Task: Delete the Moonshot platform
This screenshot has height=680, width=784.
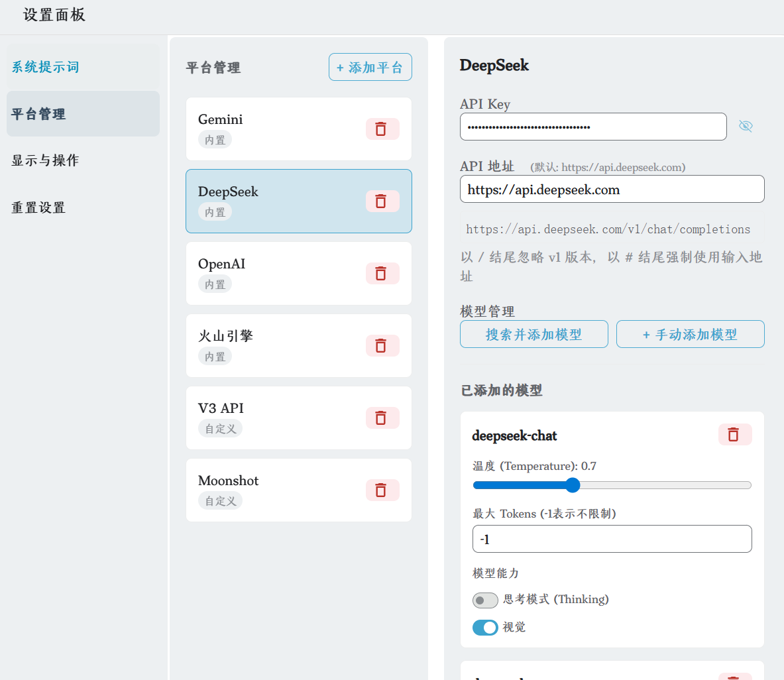Action: tap(382, 490)
